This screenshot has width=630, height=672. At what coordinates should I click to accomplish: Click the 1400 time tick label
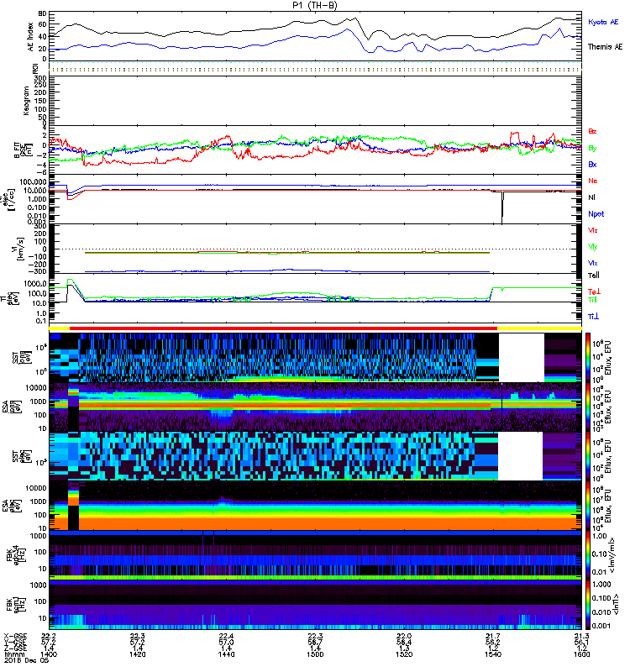click(x=49, y=654)
